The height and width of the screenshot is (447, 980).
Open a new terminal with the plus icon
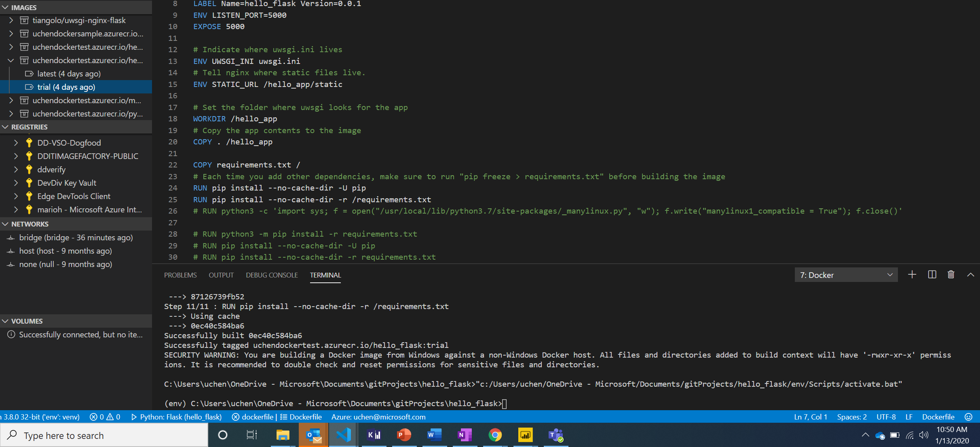912,274
